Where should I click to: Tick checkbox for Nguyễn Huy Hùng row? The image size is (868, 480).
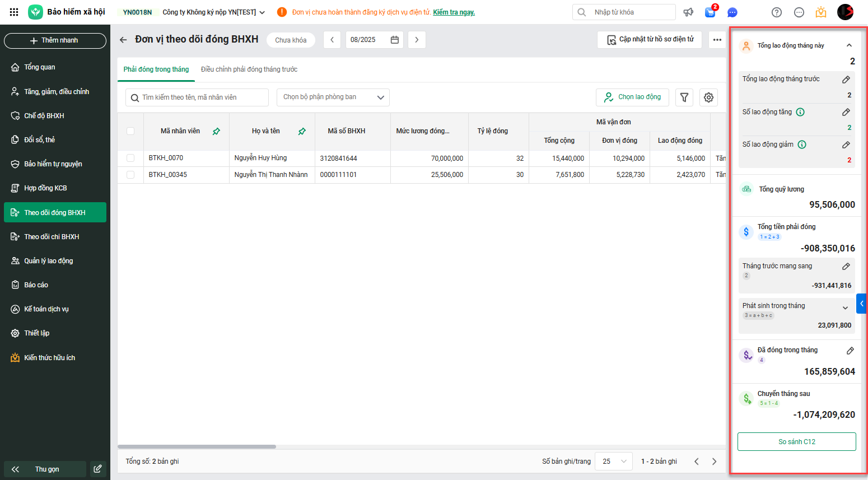(x=130, y=159)
